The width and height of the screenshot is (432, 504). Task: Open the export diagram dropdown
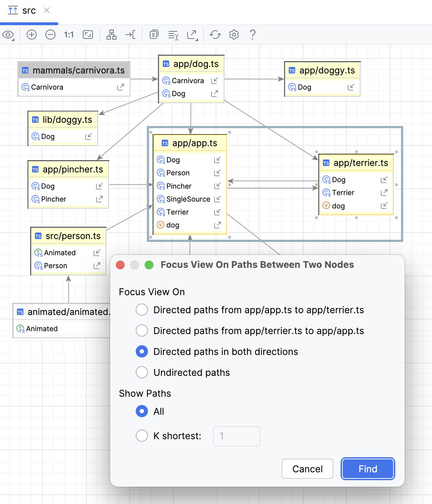pos(193,35)
